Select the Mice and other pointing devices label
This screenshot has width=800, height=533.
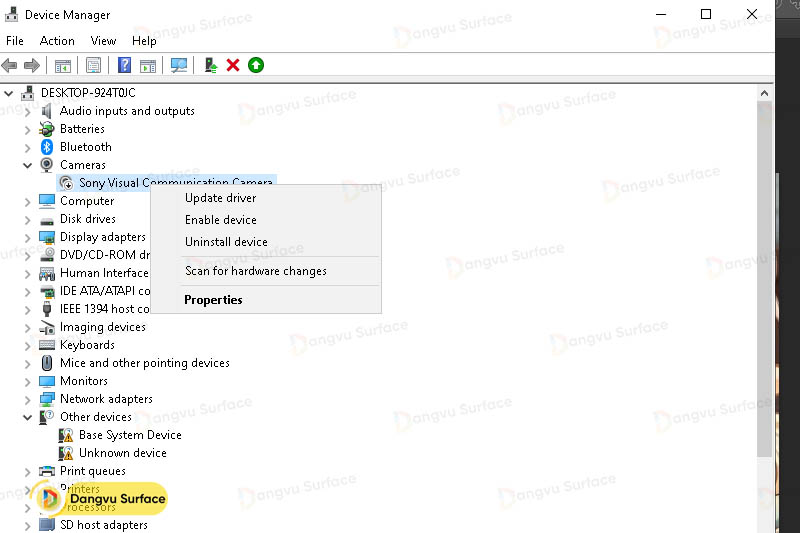point(144,363)
